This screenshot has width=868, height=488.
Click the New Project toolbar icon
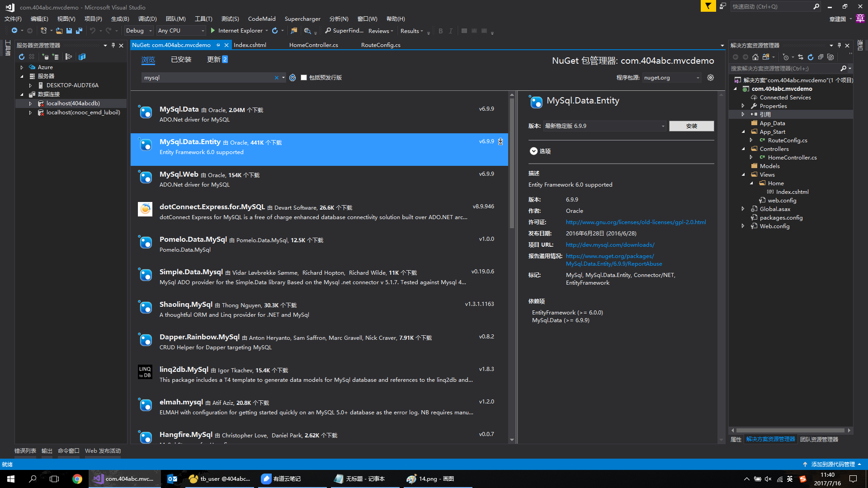[x=43, y=31]
